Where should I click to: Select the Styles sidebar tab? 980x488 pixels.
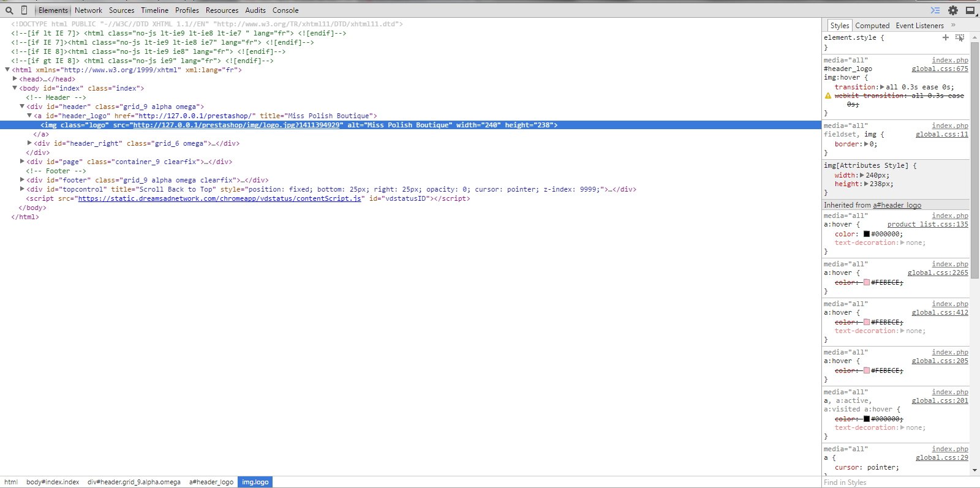click(x=840, y=26)
